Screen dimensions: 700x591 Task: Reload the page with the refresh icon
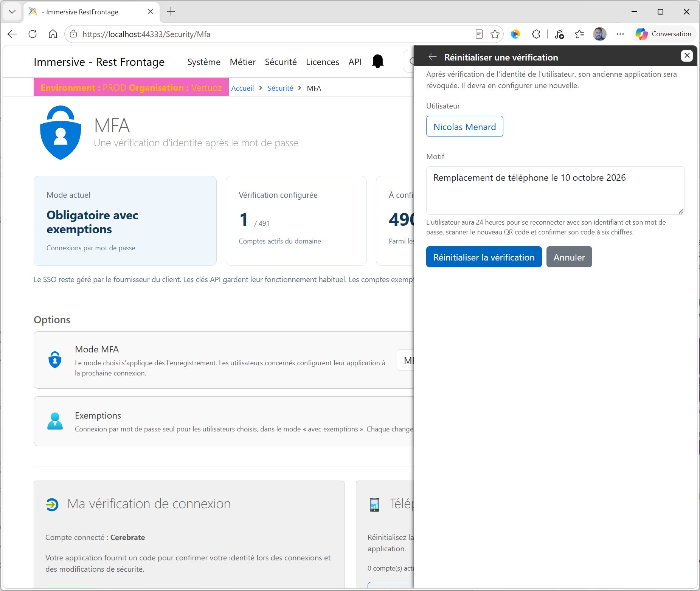click(33, 34)
